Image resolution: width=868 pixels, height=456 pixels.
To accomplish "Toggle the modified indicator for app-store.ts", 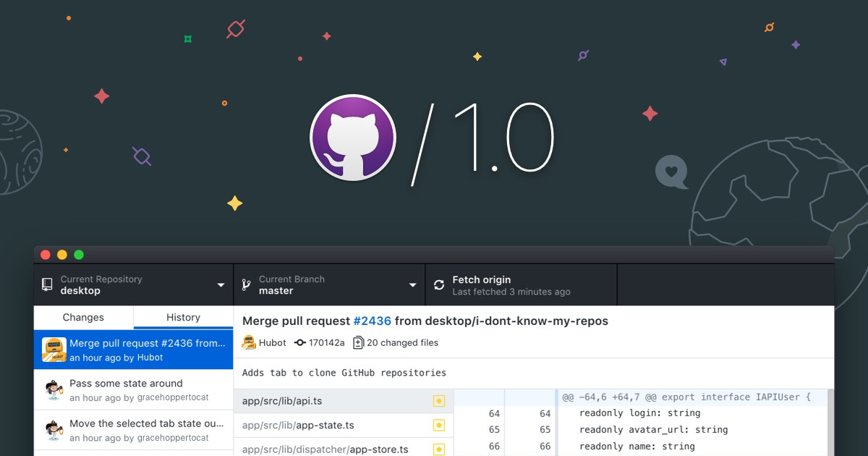I will (x=439, y=449).
